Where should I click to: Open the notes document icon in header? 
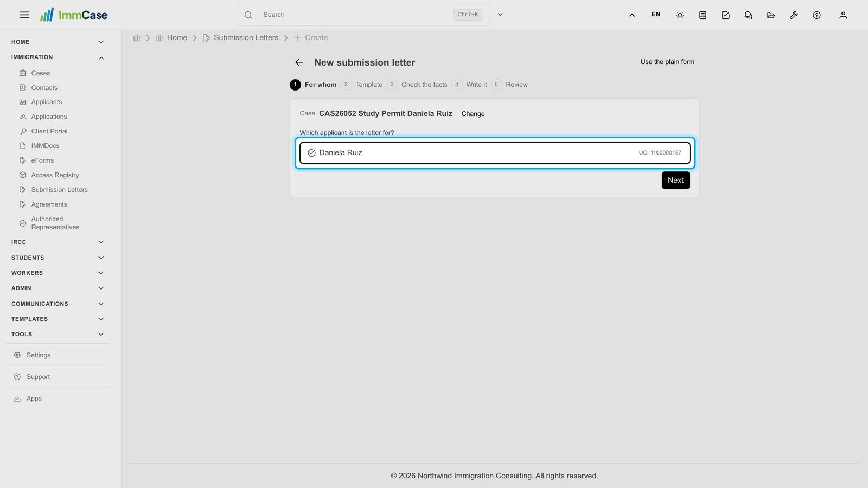pyautogui.click(x=703, y=15)
